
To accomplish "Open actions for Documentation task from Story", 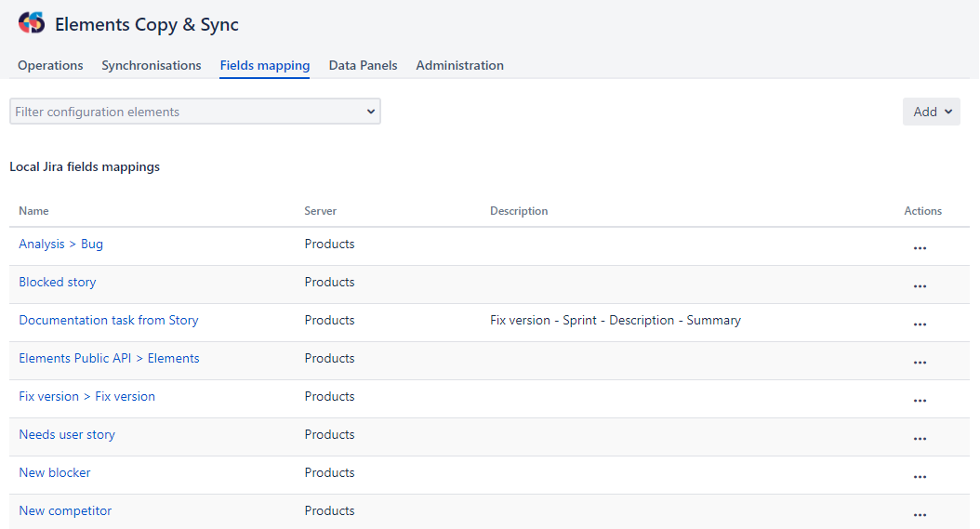I will (920, 324).
